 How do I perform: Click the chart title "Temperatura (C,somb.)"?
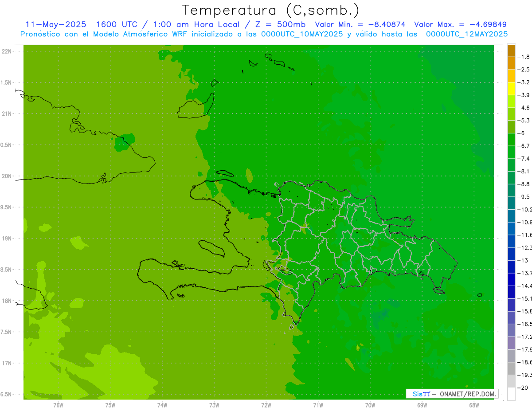(270, 10)
